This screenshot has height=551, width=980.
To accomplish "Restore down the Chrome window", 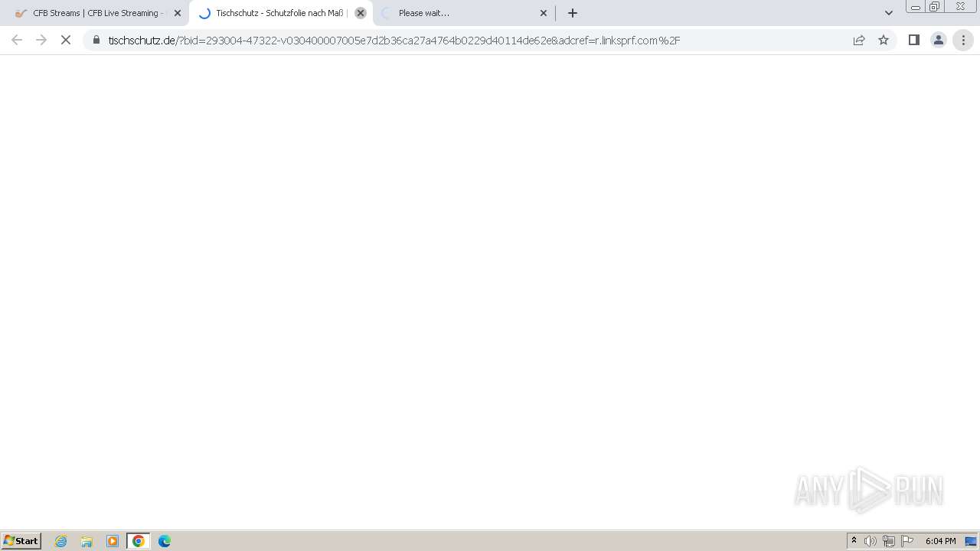I will coord(935,7).
